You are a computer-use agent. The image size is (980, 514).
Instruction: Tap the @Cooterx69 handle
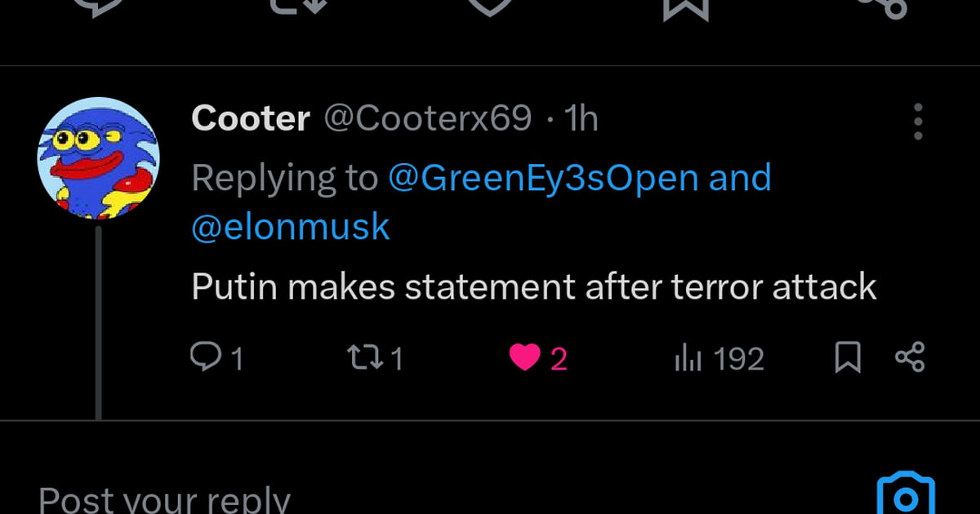click(x=428, y=119)
